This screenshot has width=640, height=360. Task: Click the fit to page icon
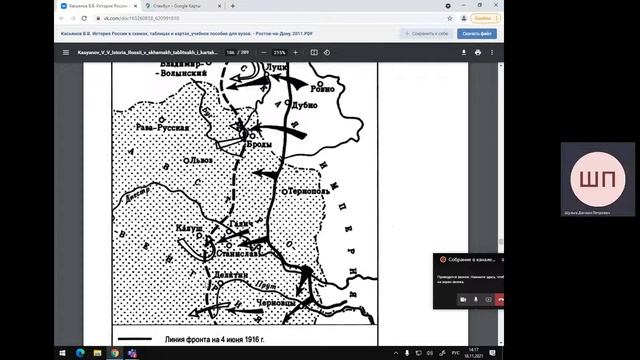point(314,53)
